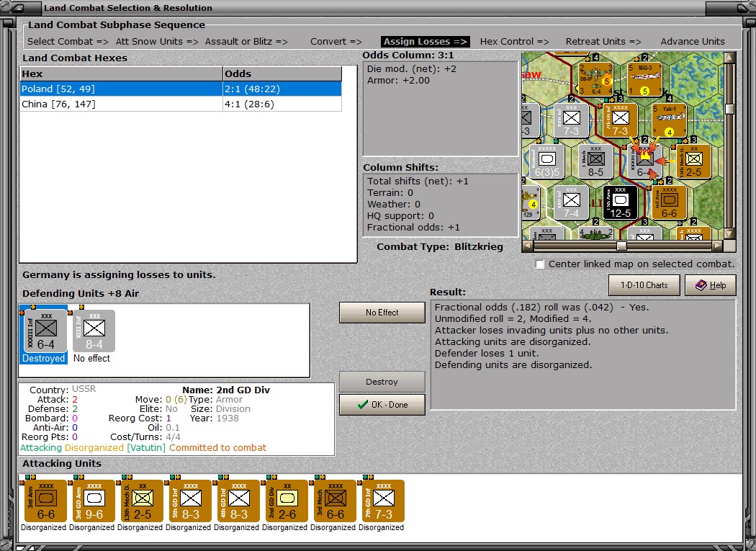Select the attacking 3rd Arm 6-6 unit
Screen dimensions: 756x551
point(46,501)
